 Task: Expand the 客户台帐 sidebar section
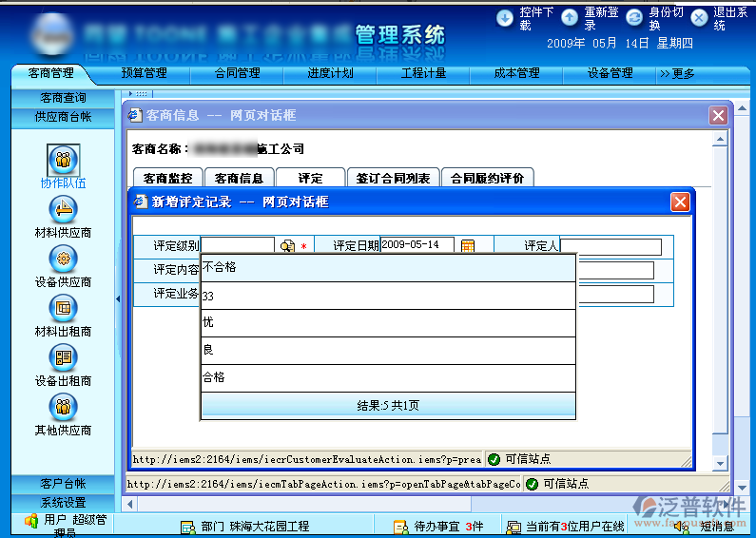point(63,484)
